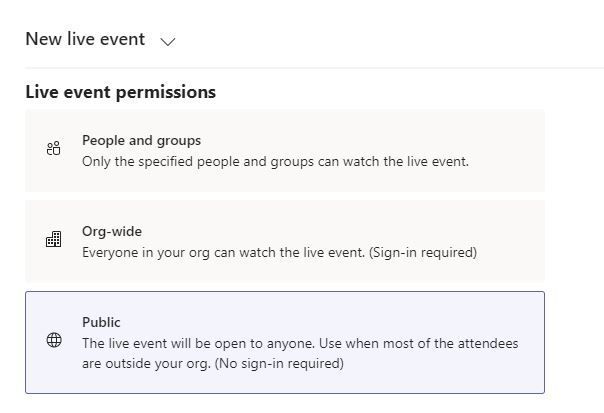The width and height of the screenshot is (604, 413).
Task: Select the People and groups permission card
Action: pos(284,150)
